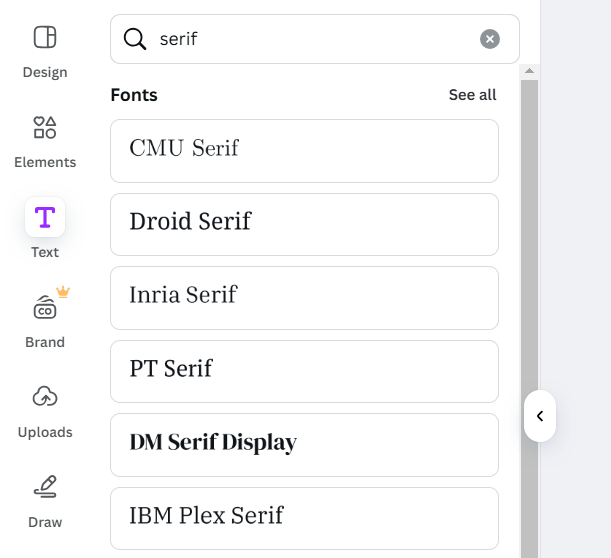Open the Uploads cloud icon

pyautogui.click(x=45, y=397)
